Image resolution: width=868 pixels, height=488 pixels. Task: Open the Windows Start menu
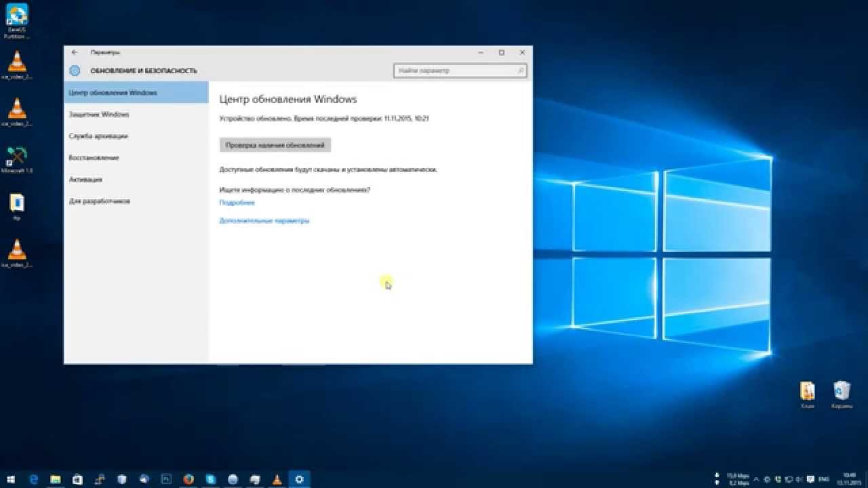(x=11, y=479)
